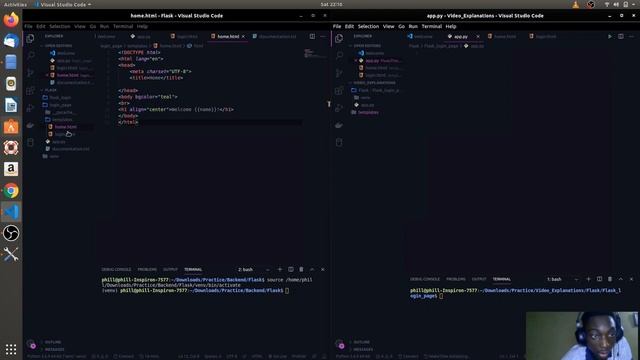640x360 pixels.
Task: Open Explorer view in right Video_Explanations window
Action: [339, 38]
